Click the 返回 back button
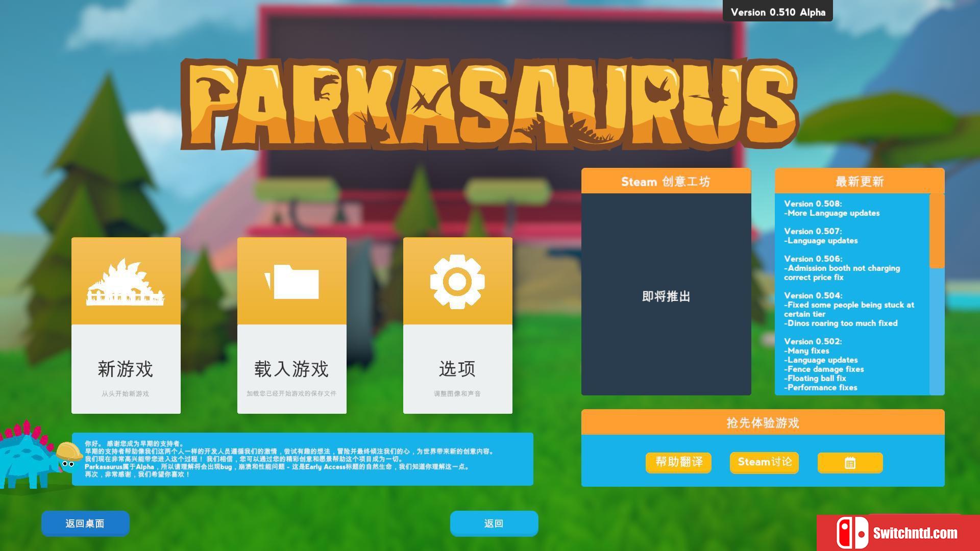Screen dimensions: 980x551 [x=494, y=523]
